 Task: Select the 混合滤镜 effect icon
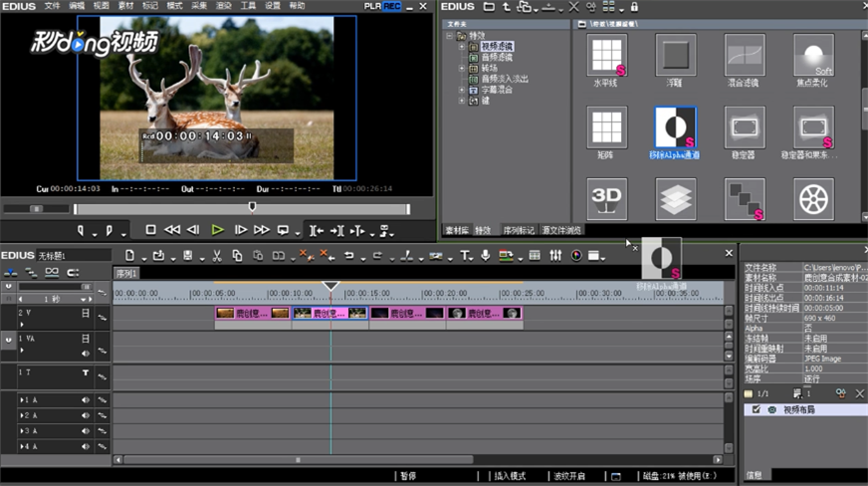coord(745,55)
